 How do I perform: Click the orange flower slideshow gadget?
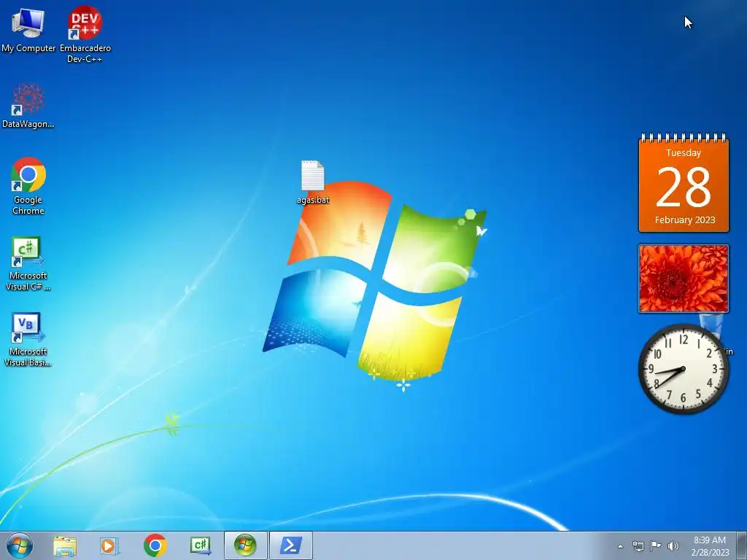coord(684,279)
